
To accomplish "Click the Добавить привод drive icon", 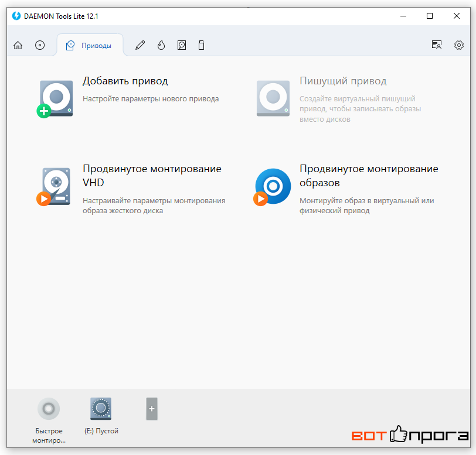I will coord(55,99).
